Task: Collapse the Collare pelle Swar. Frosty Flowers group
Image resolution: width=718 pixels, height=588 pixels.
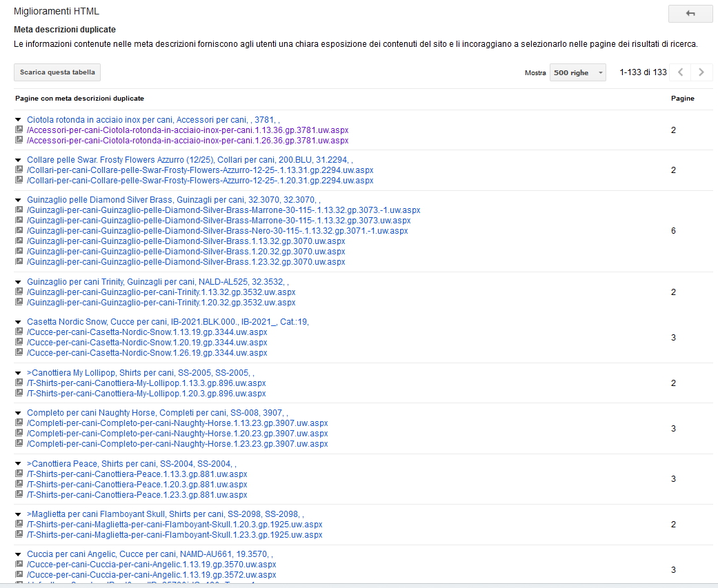Action: 19,160
